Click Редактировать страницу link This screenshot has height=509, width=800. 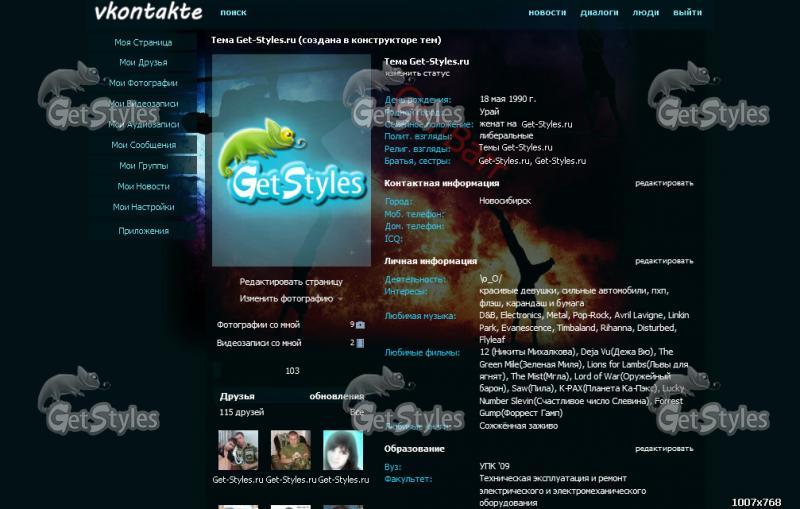click(x=291, y=282)
